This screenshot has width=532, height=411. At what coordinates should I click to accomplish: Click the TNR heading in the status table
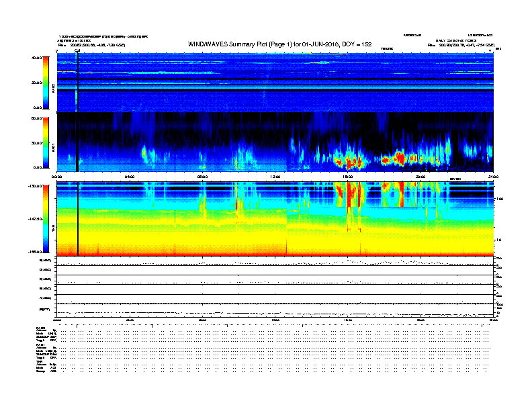(x=39, y=361)
